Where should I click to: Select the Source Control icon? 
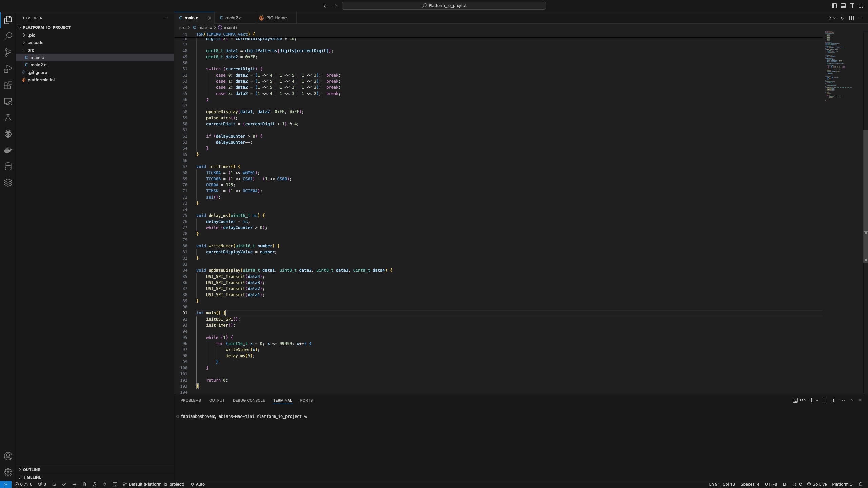point(8,53)
